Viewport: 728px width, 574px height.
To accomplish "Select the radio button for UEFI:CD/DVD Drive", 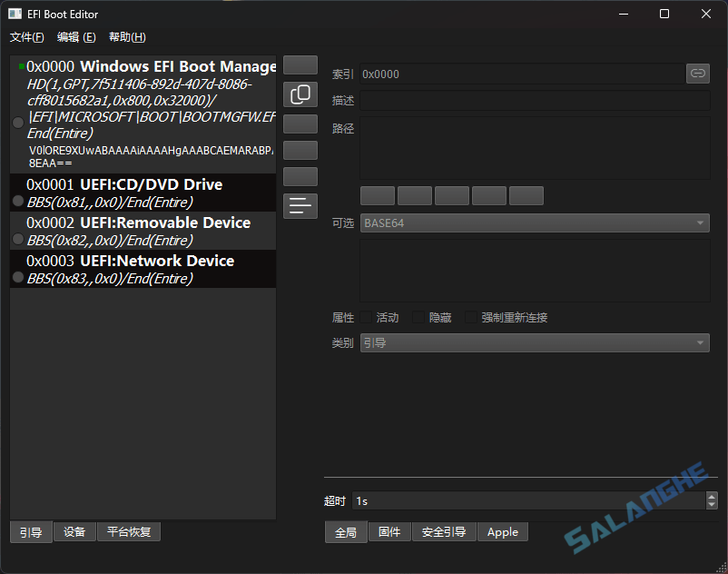I will 18,200.
